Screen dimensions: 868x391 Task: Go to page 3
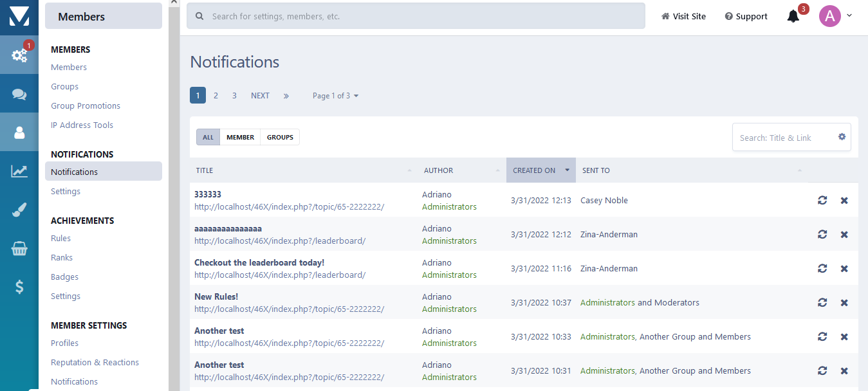234,96
